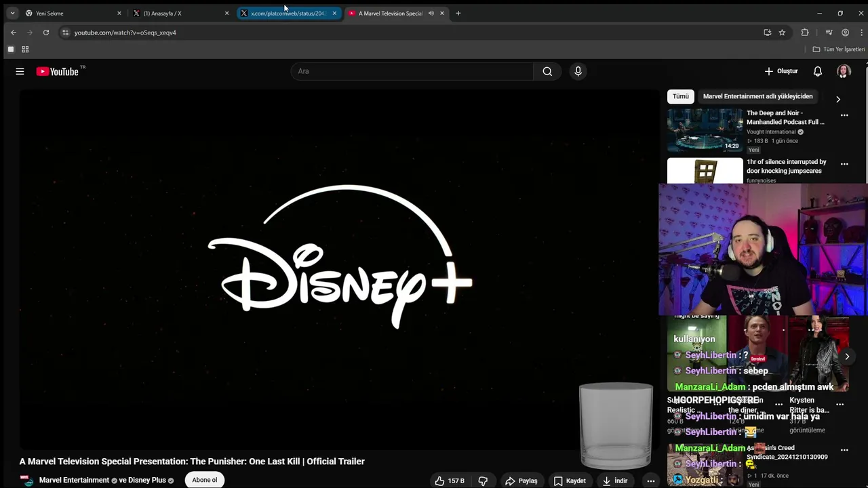868x488 pixels.
Task: Select the Tümü filter chip
Action: click(680, 96)
